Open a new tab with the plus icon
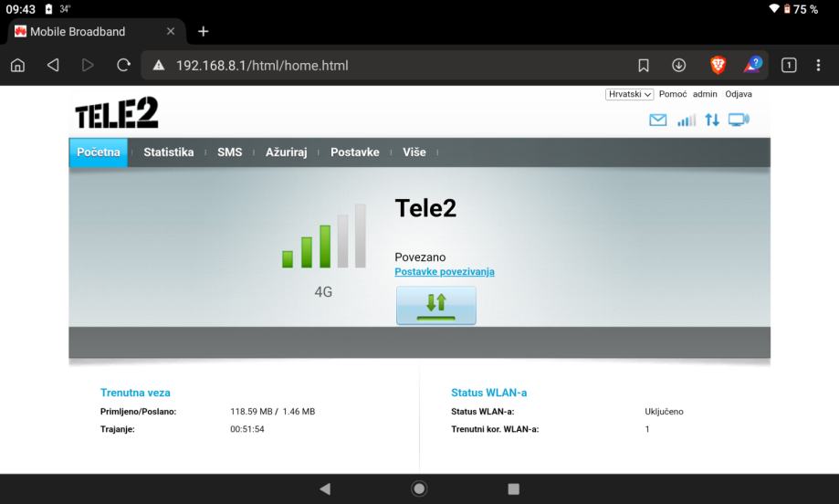This screenshot has height=504, width=839. point(203,32)
